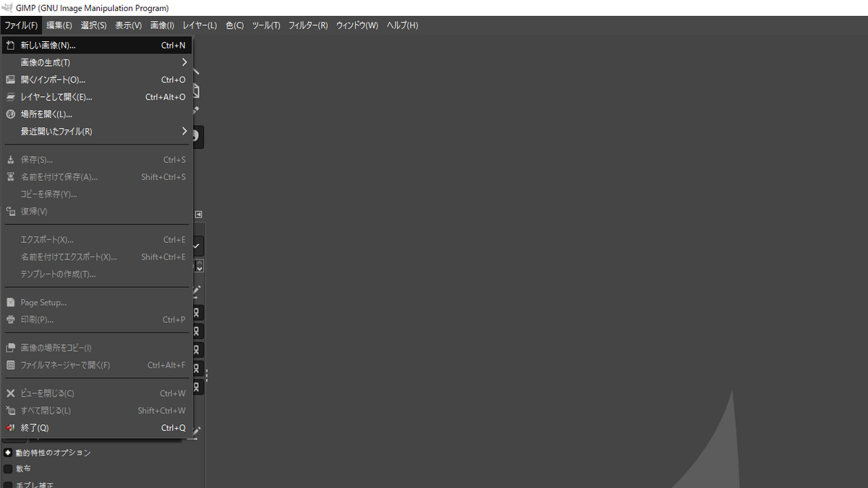The image size is (868, 488).
Task: Open the ウィンドウ(W) menu
Action: click(357, 25)
